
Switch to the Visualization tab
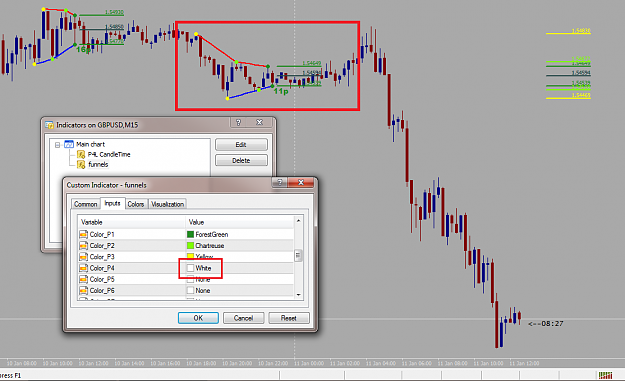click(x=167, y=204)
